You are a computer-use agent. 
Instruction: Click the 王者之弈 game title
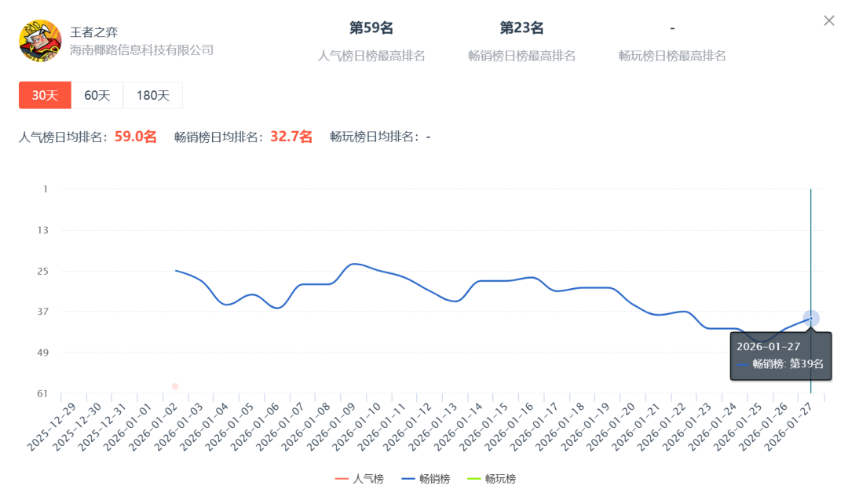pyautogui.click(x=93, y=32)
